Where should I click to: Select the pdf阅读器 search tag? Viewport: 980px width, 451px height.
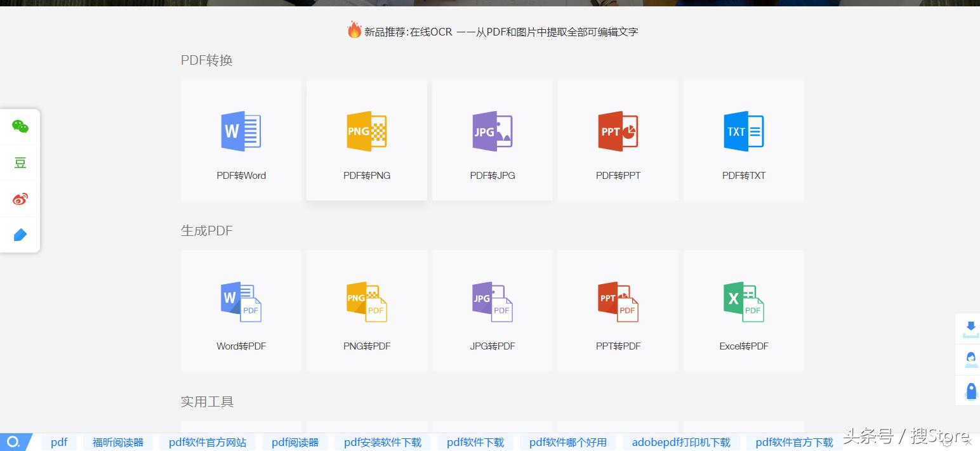coord(295,442)
